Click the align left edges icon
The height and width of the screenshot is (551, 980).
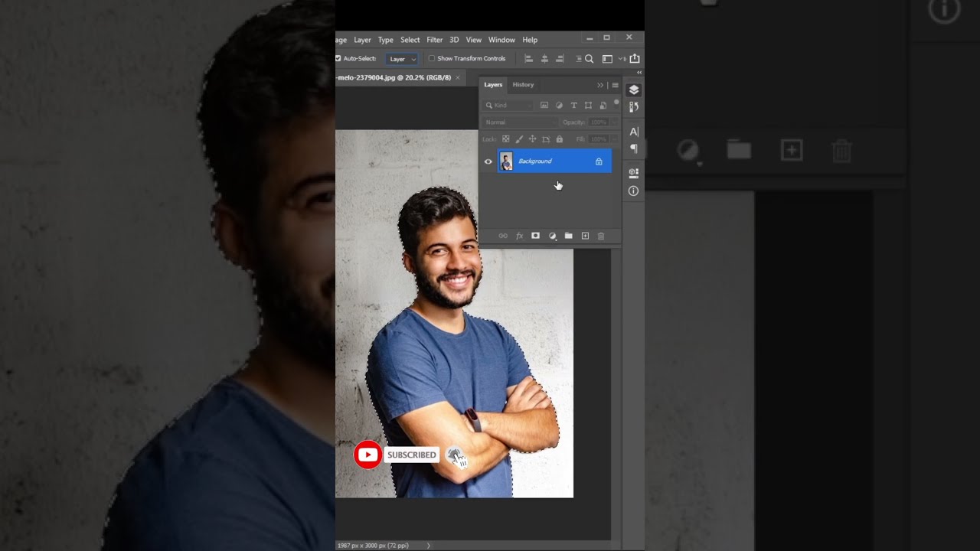pyautogui.click(x=528, y=58)
